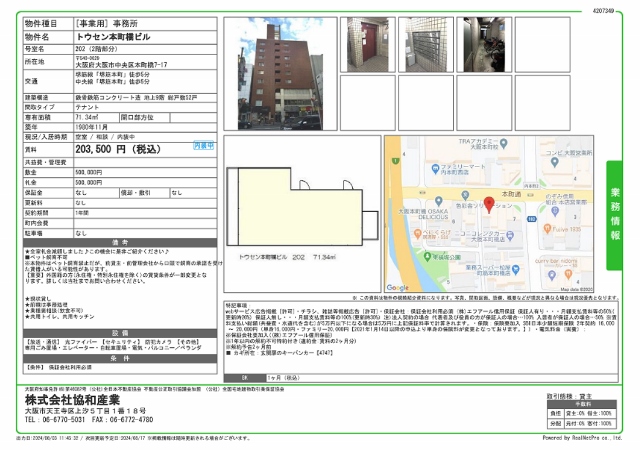Click the floor plan drawing of room 202
The width and height of the screenshot is (640, 450).
pos(302,206)
